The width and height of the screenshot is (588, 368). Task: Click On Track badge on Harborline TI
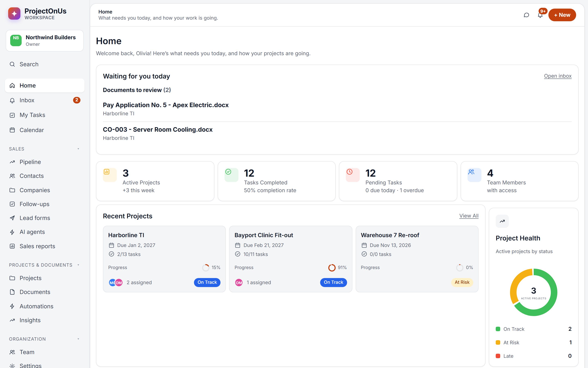tap(207, 282)
